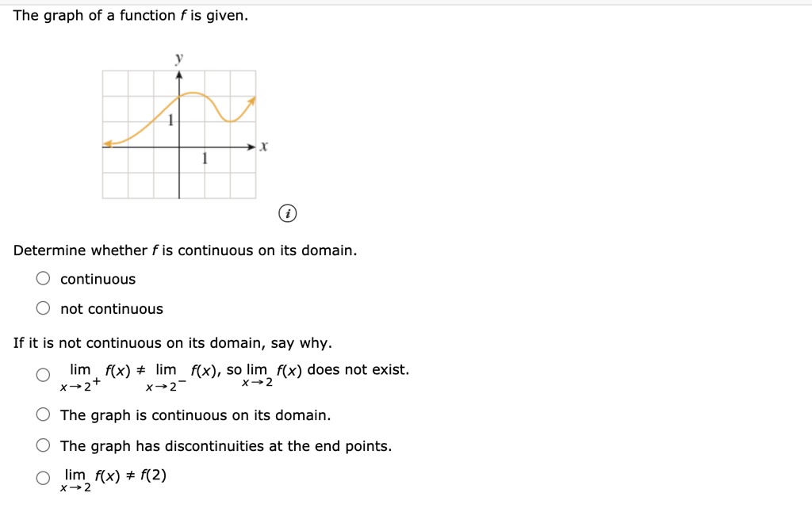Select "The graph is continuous on its domain"
This screenshot has width=812, height=527.
(44, 414)
